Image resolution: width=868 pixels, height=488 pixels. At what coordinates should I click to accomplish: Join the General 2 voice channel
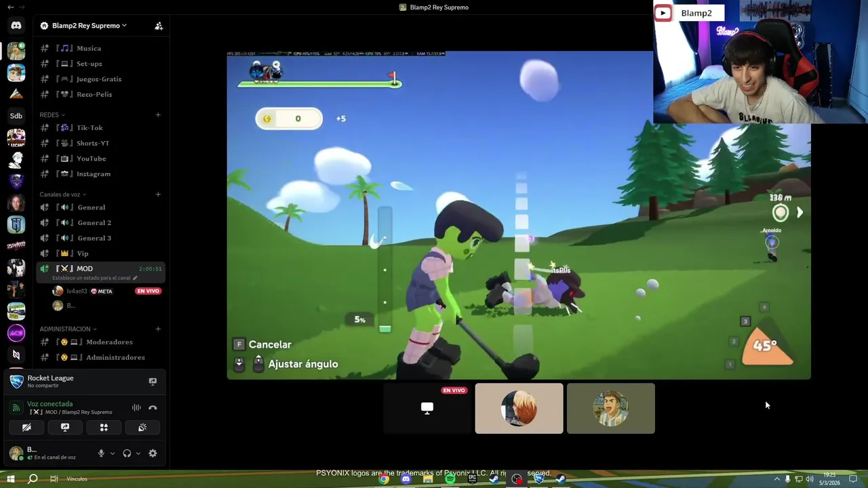[x=101, y=223]
